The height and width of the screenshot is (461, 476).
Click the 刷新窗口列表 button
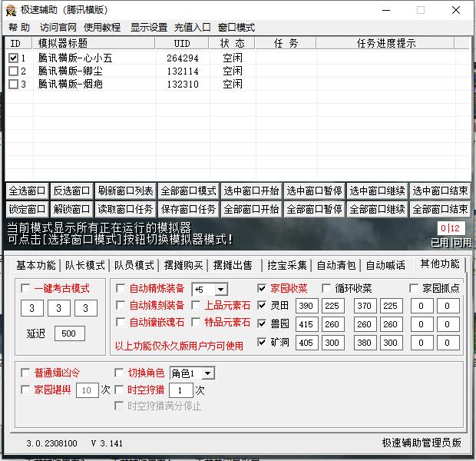tap(125, 191)
